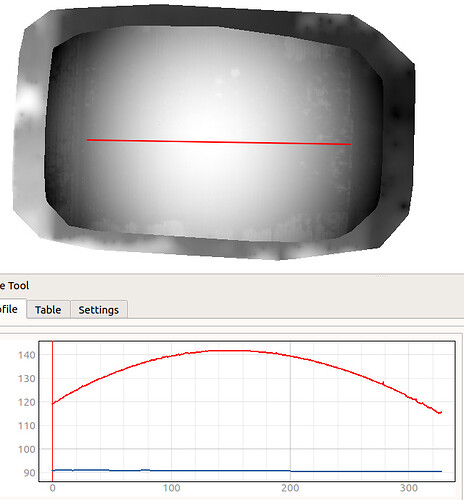This screenshot has width=464, height=500.
Task: Click the red vertical marker line in plot
Action: click(52, 411)
